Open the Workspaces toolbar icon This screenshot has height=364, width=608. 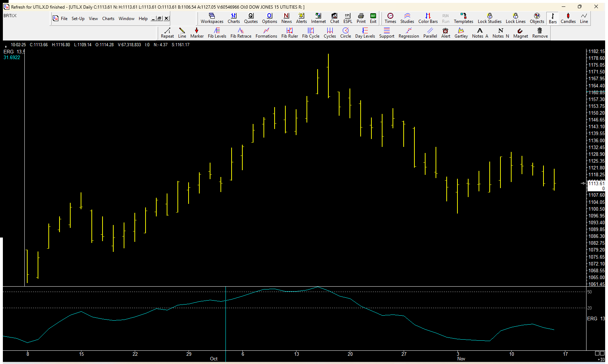pyautogui.click(x=212, y=18)
